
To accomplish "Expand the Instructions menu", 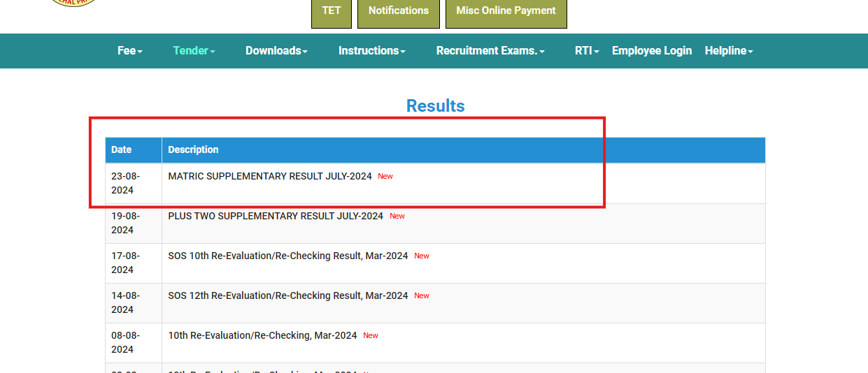I will [x=372, y=51].
